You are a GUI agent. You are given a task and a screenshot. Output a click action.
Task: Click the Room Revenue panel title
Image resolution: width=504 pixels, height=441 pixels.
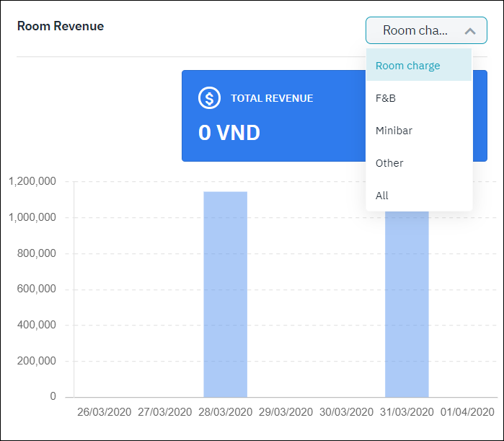coord(61,26)
